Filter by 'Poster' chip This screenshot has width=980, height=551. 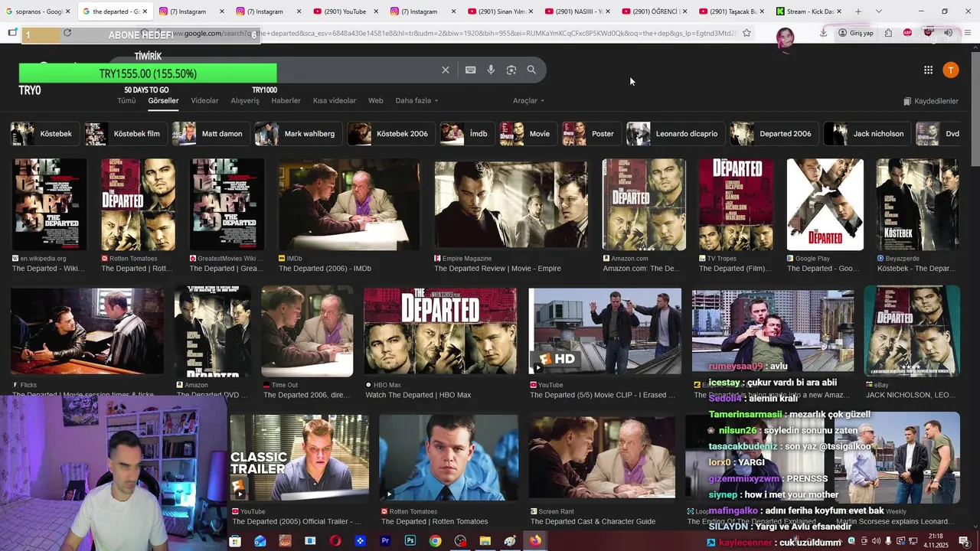[x=590, y=133]
